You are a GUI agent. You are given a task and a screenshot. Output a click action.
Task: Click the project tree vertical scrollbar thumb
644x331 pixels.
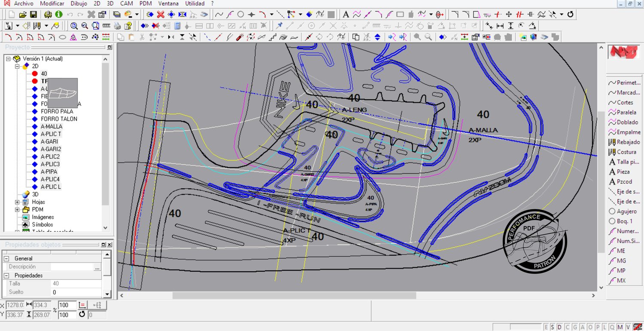click(x=106, y=133)
